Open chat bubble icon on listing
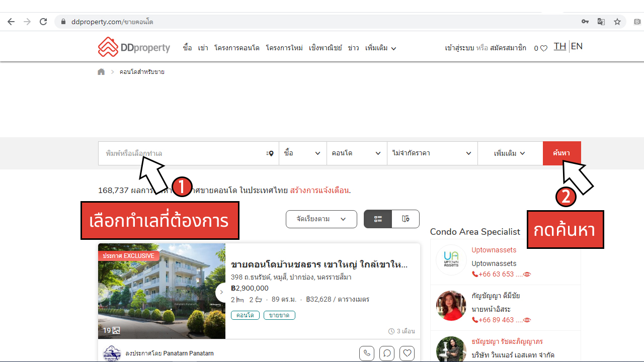644x362 pixels. tap(387, 353)
